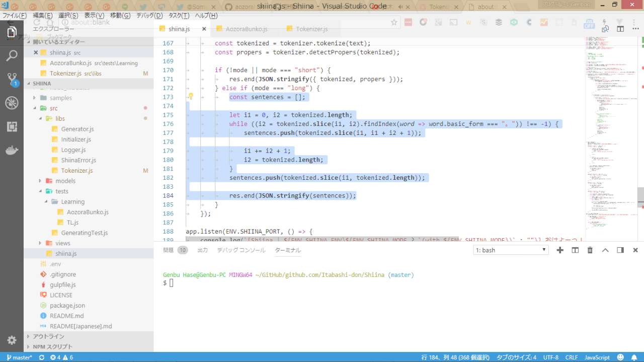Open the terminal selector dropdown '1: bash'

coord(511,250)
